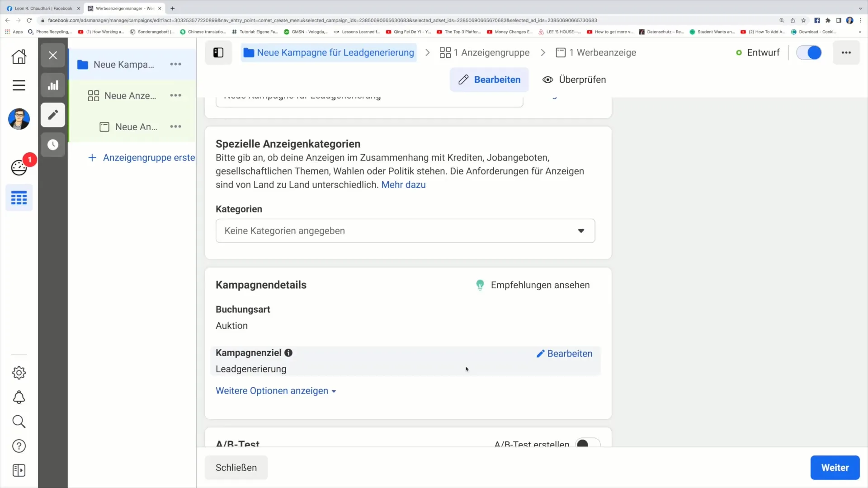The image size is (868, 488).
Task: Click the home icon in left sidebar
Action: point(19,56)
